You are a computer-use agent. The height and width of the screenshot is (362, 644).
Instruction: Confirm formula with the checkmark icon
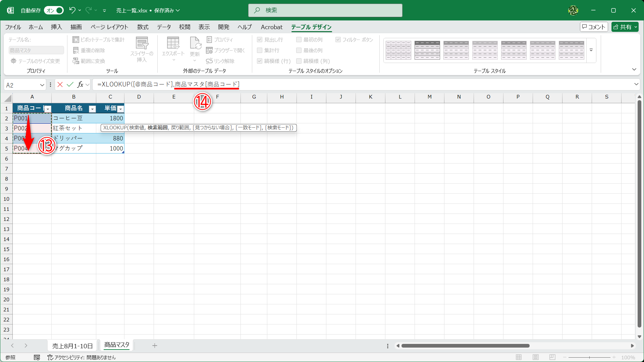pos(70,84)
